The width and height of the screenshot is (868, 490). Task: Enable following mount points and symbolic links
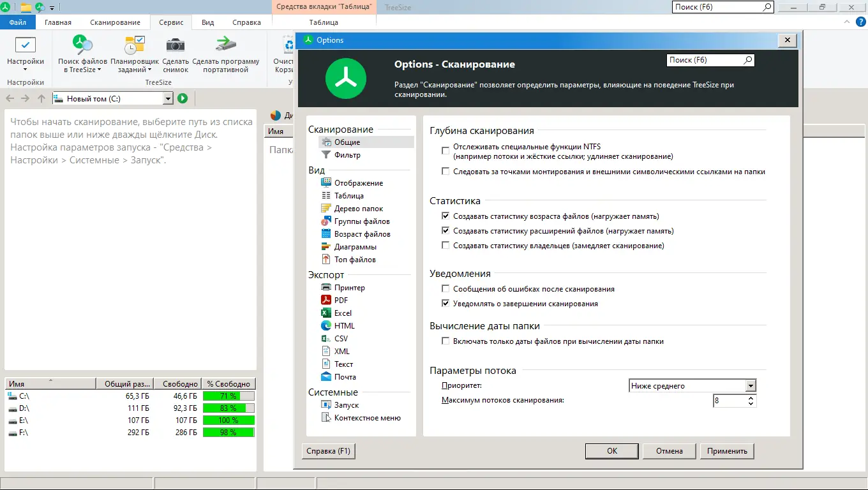pyautogui.click(x=445, y=172)
